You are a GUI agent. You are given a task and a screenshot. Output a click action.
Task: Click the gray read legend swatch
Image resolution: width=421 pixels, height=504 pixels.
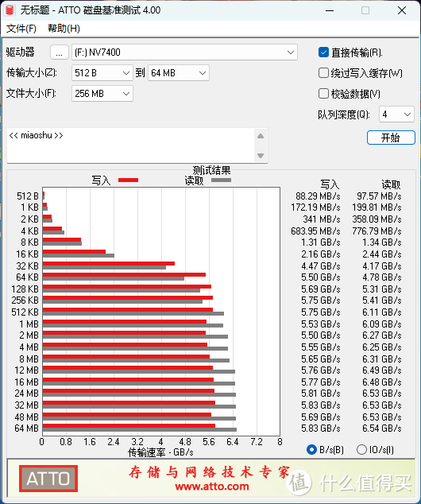[x=221, y=180]
